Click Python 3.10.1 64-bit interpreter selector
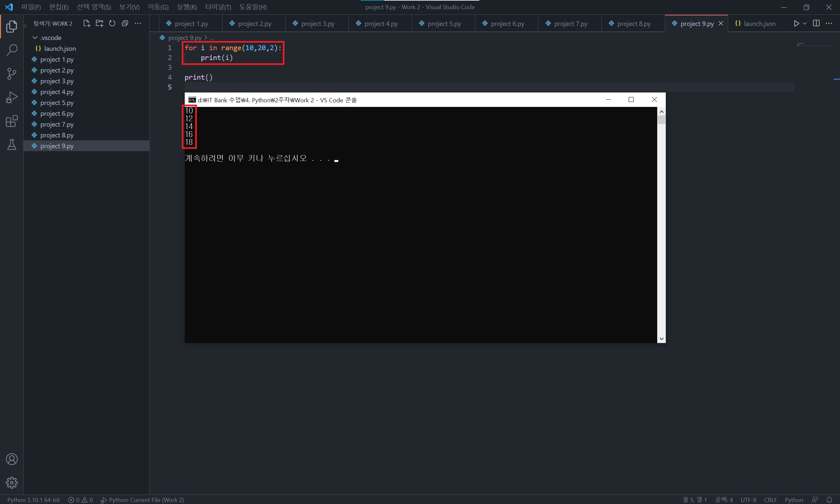 pyautogui.click(x=34, y=500)
